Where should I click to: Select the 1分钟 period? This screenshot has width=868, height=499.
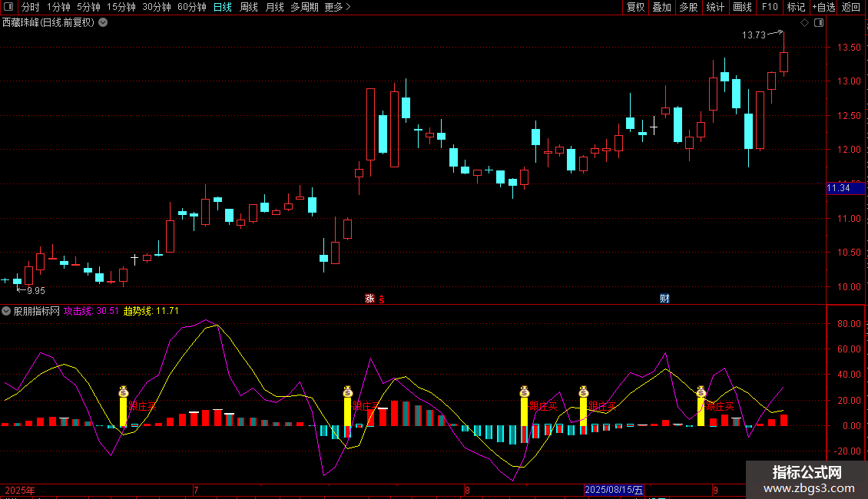coord(58,7)
